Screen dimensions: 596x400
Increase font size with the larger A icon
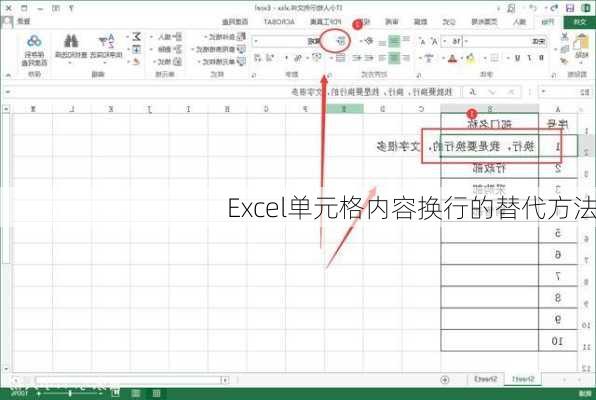[434, 41]
